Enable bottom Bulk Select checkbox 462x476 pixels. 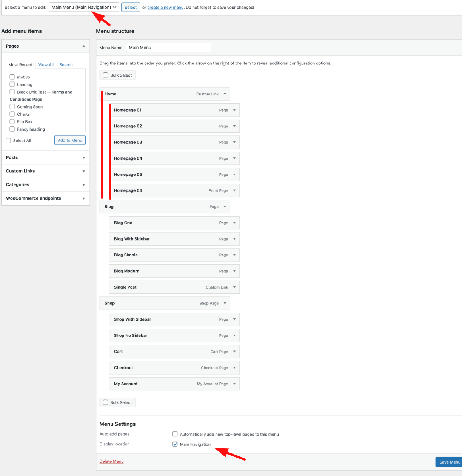click(106, 402)
